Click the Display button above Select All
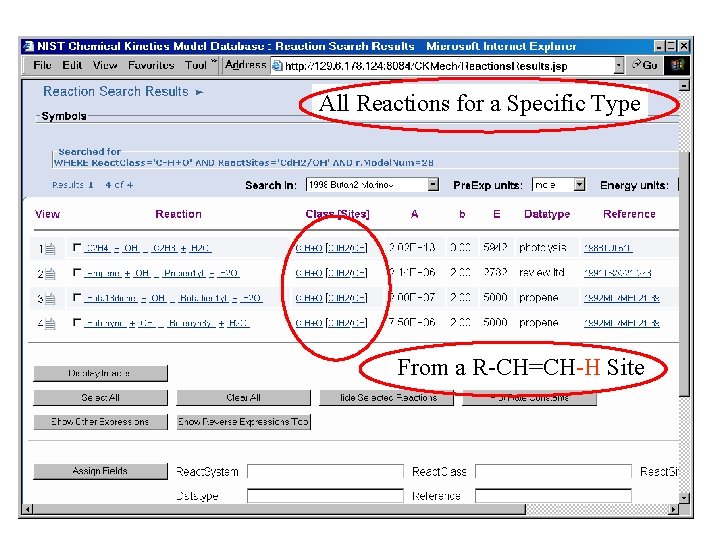Viewport: 720px width, 540px height. [x=101, y=373]
